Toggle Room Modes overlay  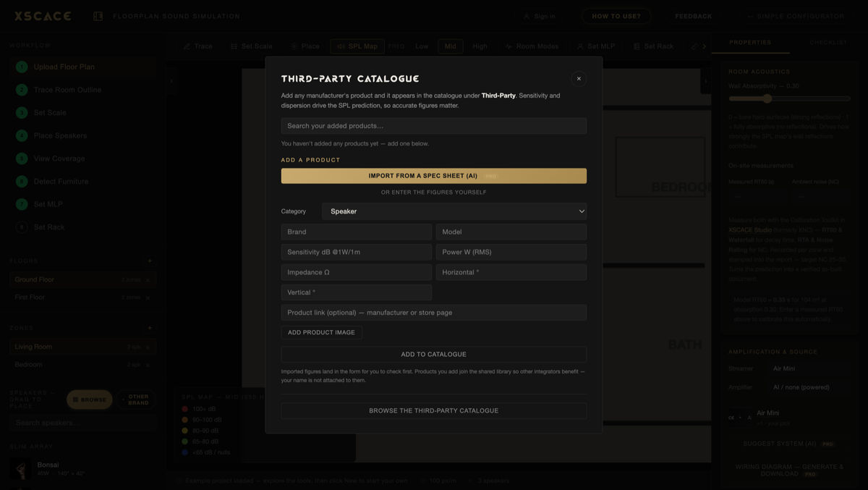532,46
